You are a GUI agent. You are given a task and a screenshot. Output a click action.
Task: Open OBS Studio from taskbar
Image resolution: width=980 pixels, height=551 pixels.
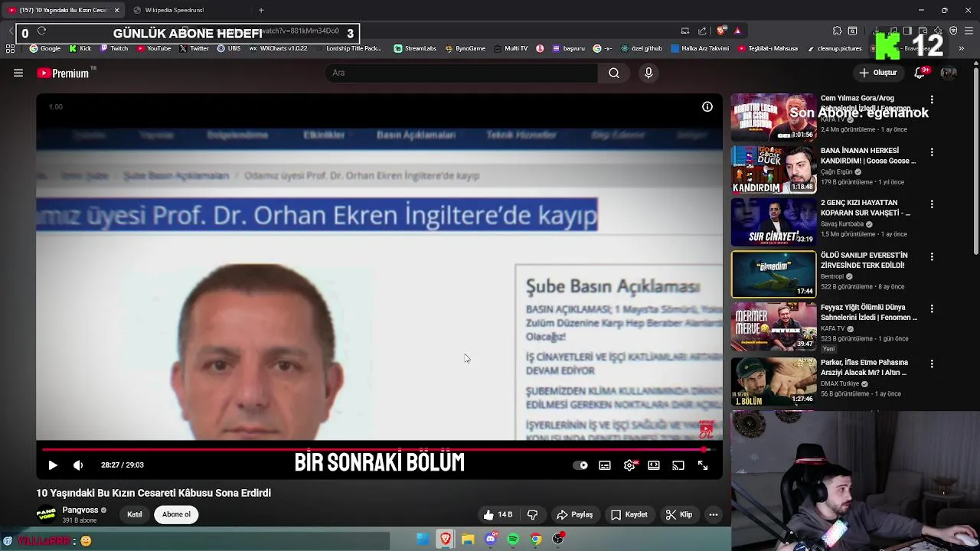(x=558, y=540)
